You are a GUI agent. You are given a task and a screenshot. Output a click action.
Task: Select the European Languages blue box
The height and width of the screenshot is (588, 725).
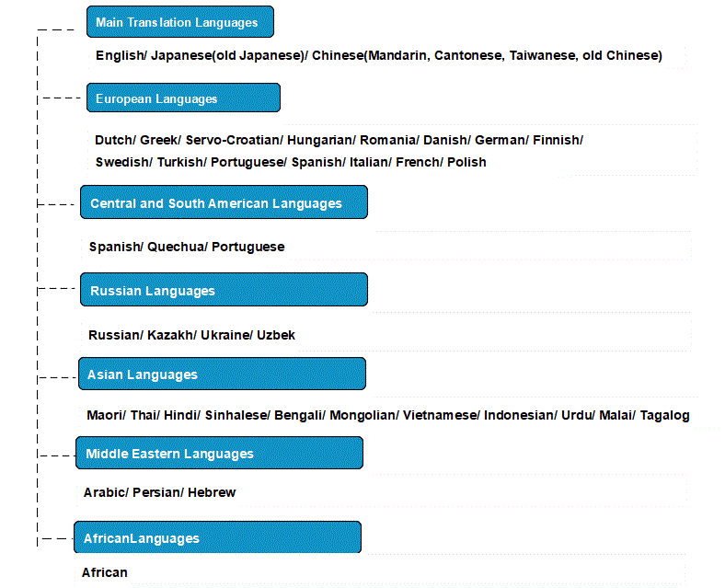(184, 98)
